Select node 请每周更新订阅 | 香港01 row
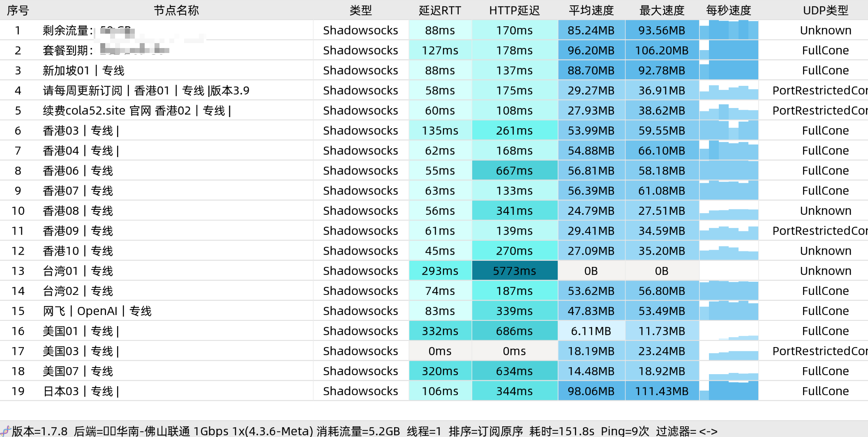The image size is (868, 437). tap(146, 91)
